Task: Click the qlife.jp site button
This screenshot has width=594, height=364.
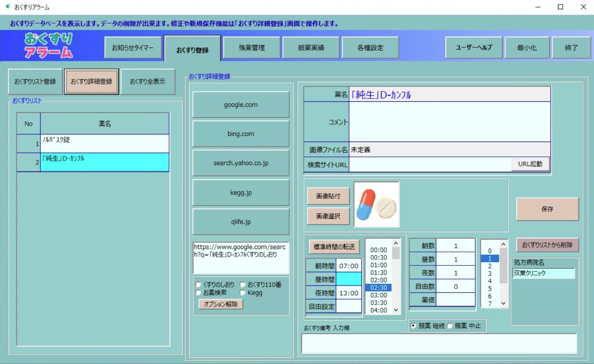Action: (x=241, y=222)
